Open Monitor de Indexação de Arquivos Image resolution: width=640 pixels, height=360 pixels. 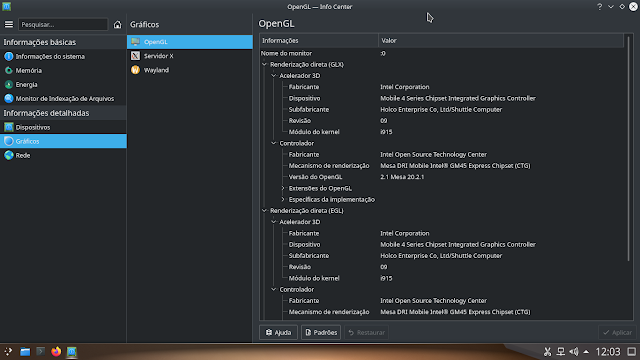(63, 98)
